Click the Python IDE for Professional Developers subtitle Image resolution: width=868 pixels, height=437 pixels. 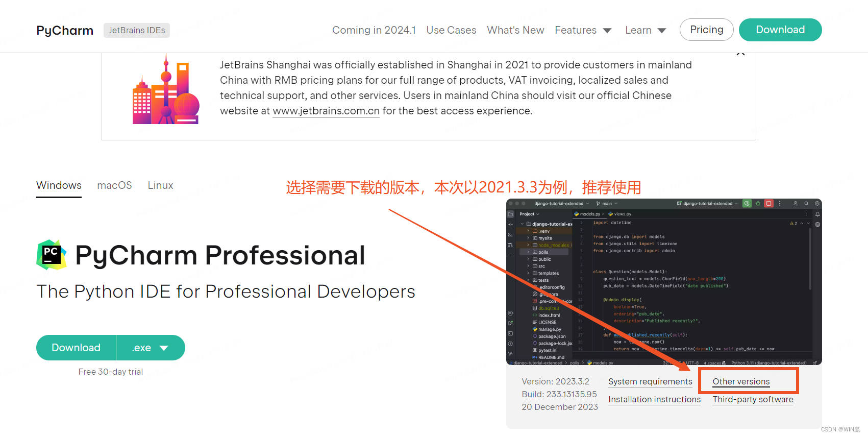point(226,292)
